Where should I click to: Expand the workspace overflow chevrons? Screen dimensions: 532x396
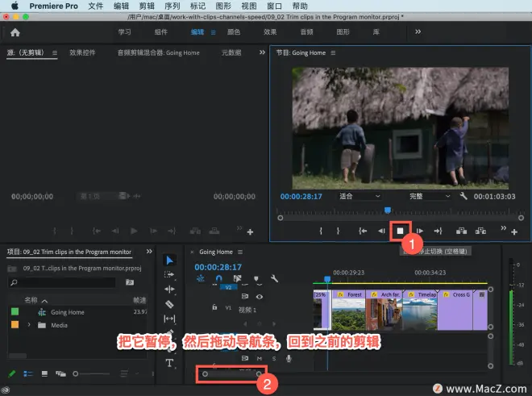point(418,31)
